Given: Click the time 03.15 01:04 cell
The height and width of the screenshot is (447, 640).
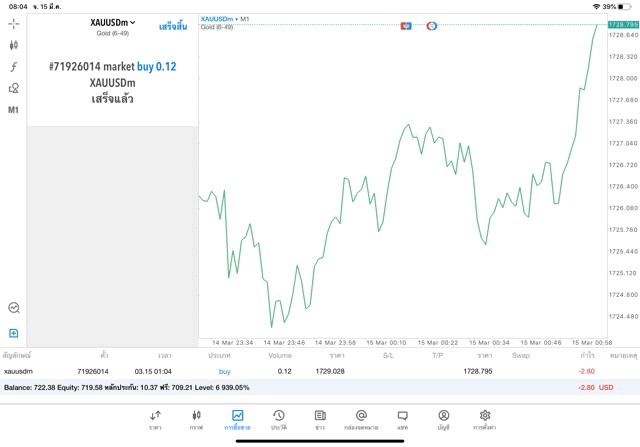Looking at the screenshot, I should click(153, 371).
